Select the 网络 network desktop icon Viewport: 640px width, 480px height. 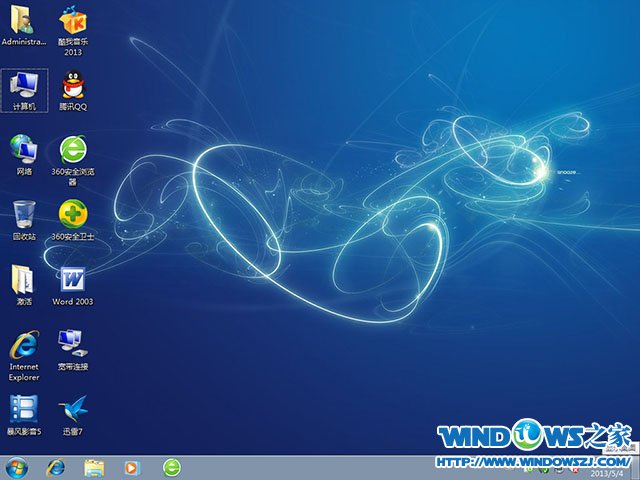pyautogui.click(x=24, y=155)
